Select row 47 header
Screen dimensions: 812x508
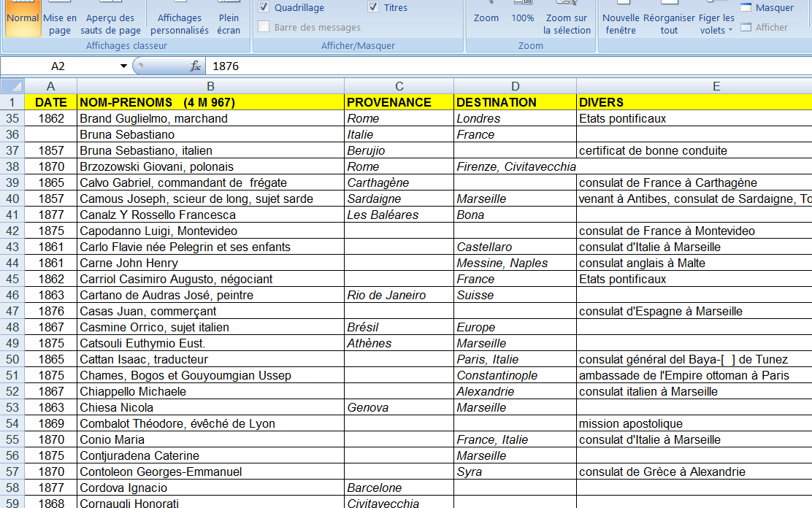click(12, 311)
